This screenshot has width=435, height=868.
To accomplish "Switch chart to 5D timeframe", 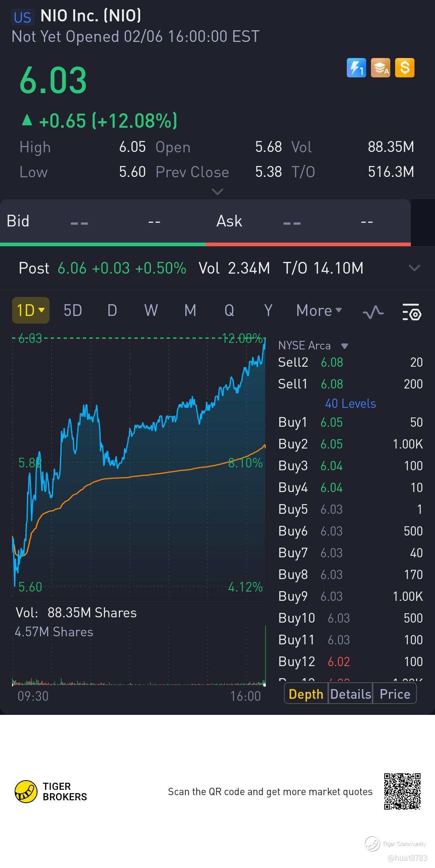I will pyautogui.click(x=73, y=310).
